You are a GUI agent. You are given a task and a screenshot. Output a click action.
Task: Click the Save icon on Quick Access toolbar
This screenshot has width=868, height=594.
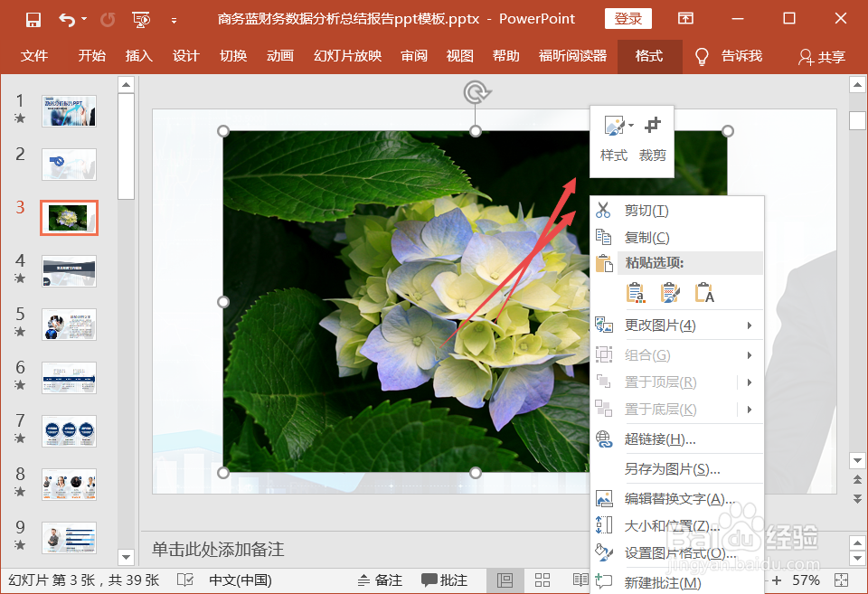coord(33,18)
